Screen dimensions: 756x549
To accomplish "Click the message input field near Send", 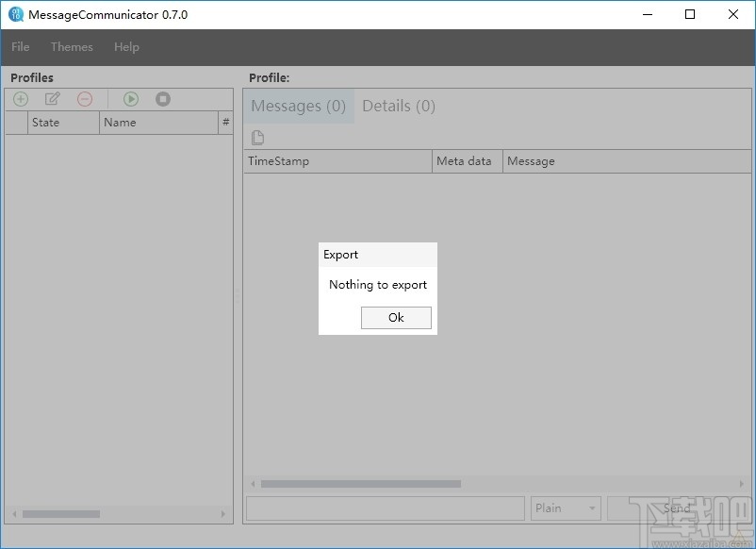I will coord(385,507).
